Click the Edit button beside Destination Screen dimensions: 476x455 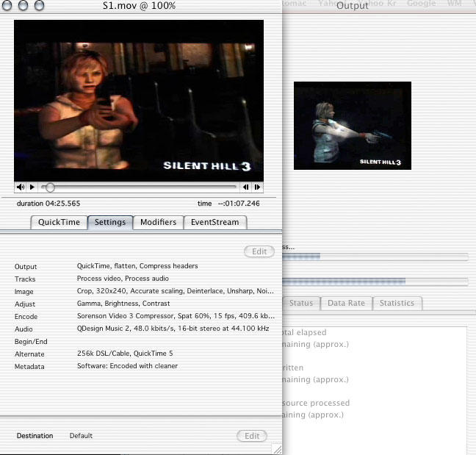click(x=252, y=436)
